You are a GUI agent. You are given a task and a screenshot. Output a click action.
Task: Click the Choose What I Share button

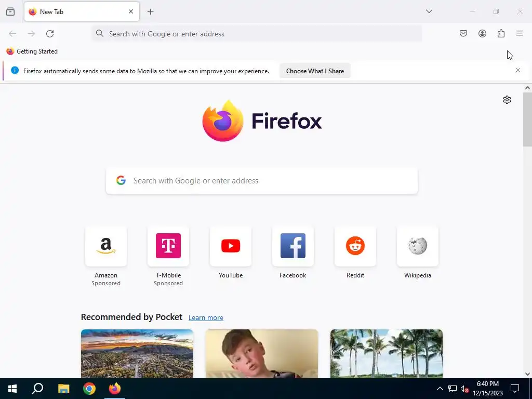tap(315, 71)
